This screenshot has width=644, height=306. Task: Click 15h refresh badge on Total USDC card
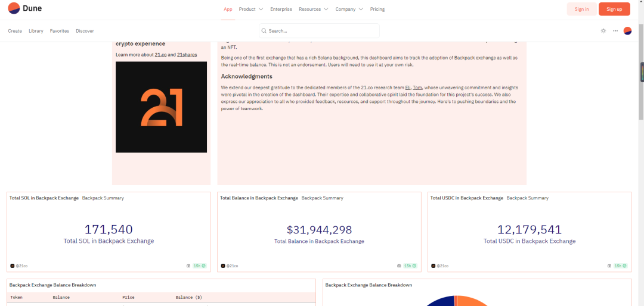pos(620,266)
